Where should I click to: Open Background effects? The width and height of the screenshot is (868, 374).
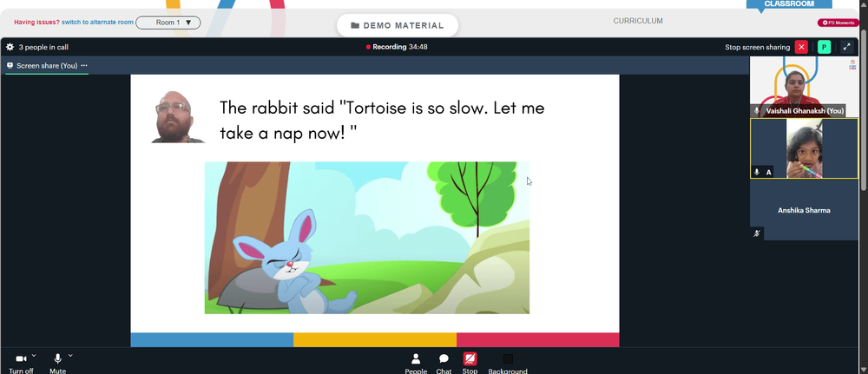508,364
